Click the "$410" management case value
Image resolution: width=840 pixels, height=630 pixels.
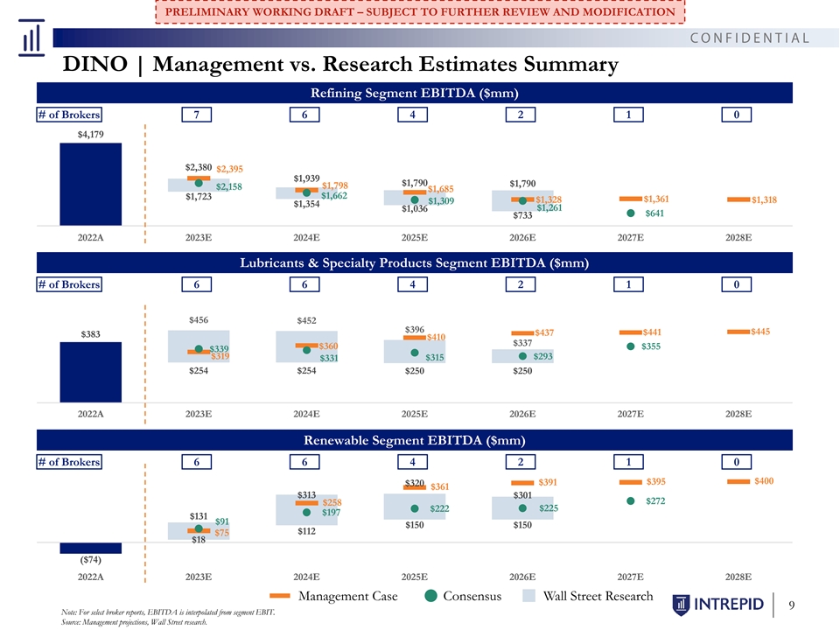(x=436, y=337)
